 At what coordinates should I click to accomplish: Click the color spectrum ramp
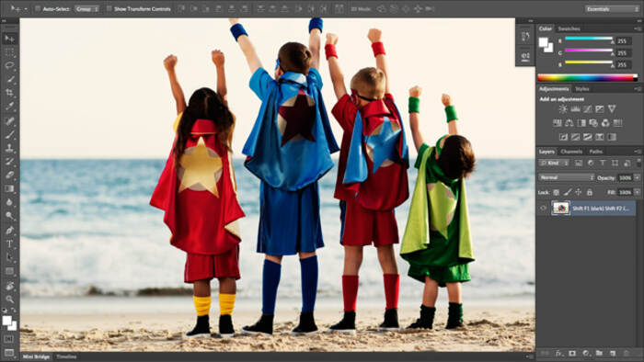588,77
